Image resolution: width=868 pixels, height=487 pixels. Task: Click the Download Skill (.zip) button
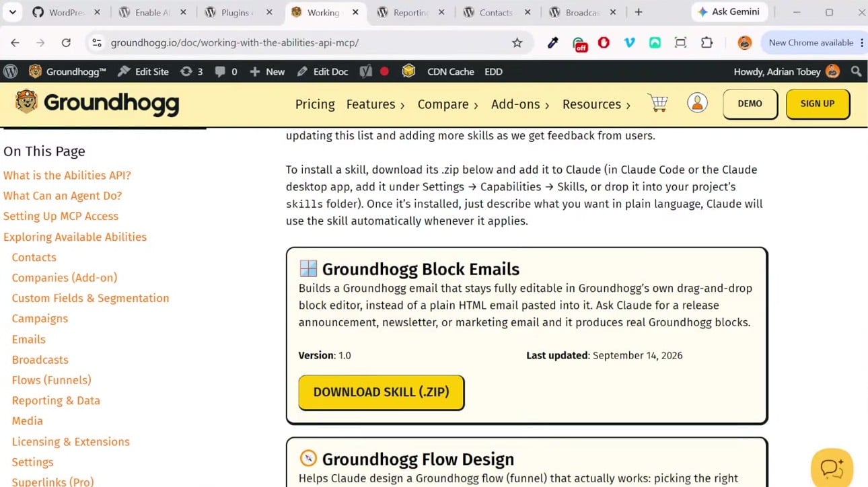pyautogui.click(x=382, y=392)
